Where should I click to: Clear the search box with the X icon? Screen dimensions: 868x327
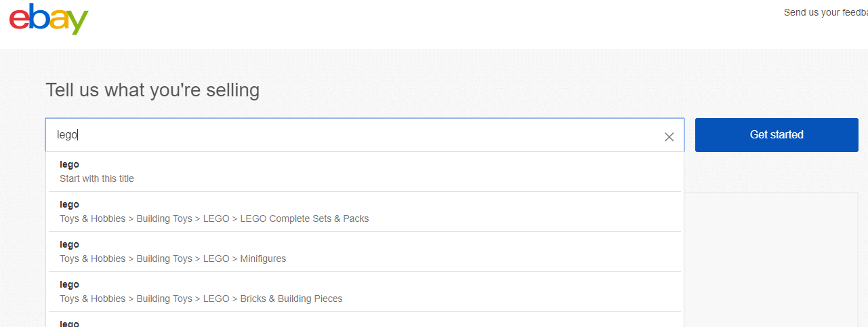coord(669,136)
